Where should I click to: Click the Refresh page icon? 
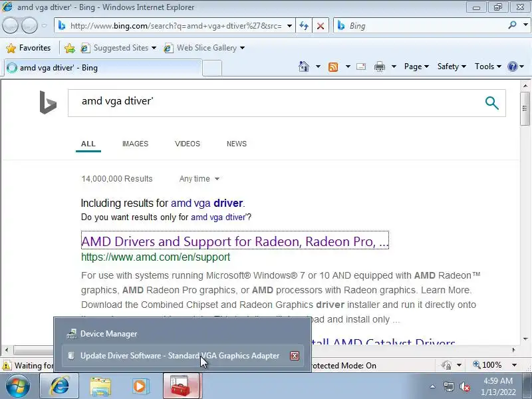click(x=304, y=26)
